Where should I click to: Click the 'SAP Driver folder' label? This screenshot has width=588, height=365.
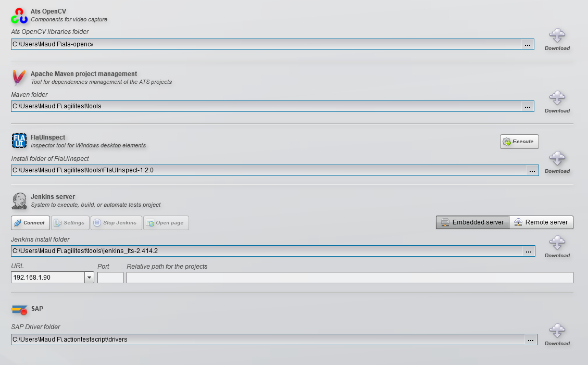point(35,327)
